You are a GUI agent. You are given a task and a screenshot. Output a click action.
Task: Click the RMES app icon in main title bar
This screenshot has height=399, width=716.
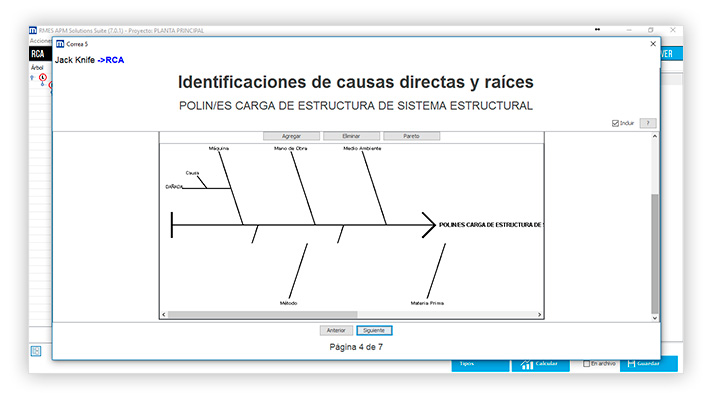33,31
